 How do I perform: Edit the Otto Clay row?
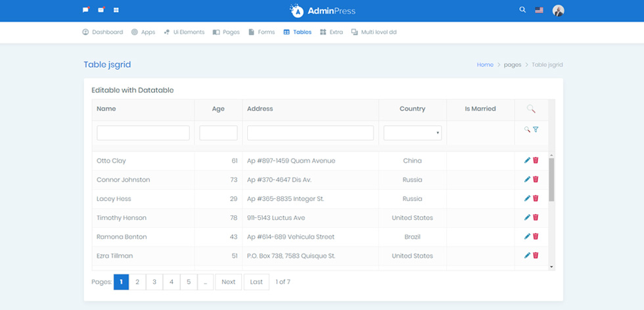[x=527, y=161]
